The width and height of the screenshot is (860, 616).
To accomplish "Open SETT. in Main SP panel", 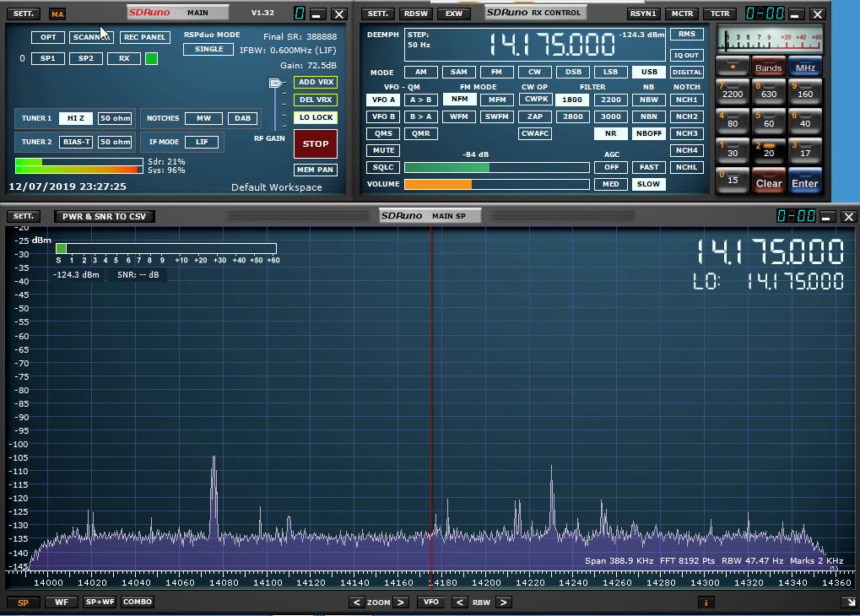I will point(24,216).
